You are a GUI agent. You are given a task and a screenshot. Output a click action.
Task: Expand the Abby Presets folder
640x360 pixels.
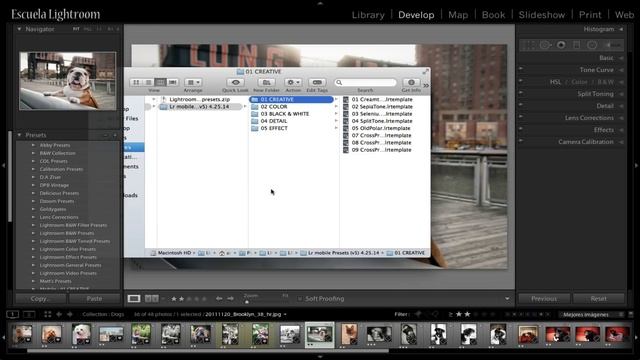(x=33, y=145)
